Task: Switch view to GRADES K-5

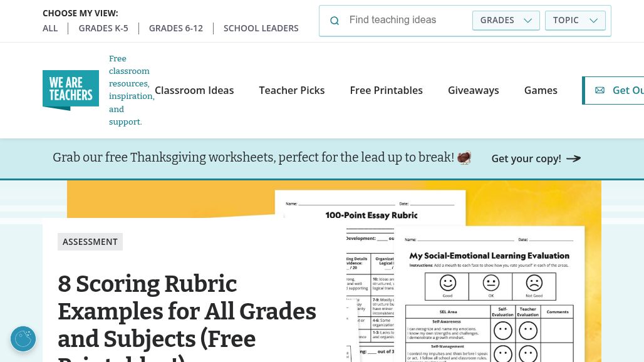Action: coord(103,28)
